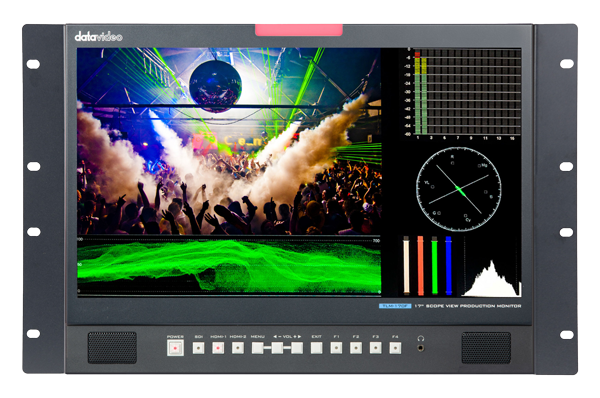This screenshot has width=600, height=398.
Task: Click the circular vectorscope display
Action: click(x=458, y=189)
